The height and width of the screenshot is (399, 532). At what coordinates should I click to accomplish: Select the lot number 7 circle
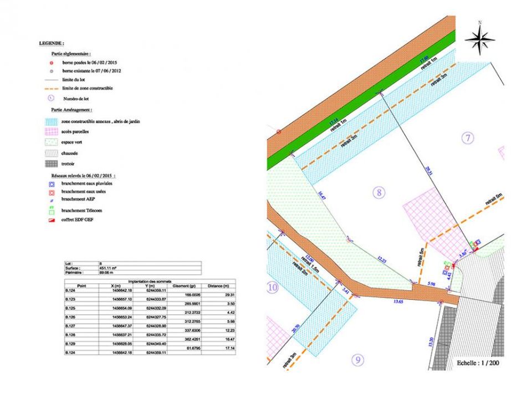click(468, 138)
